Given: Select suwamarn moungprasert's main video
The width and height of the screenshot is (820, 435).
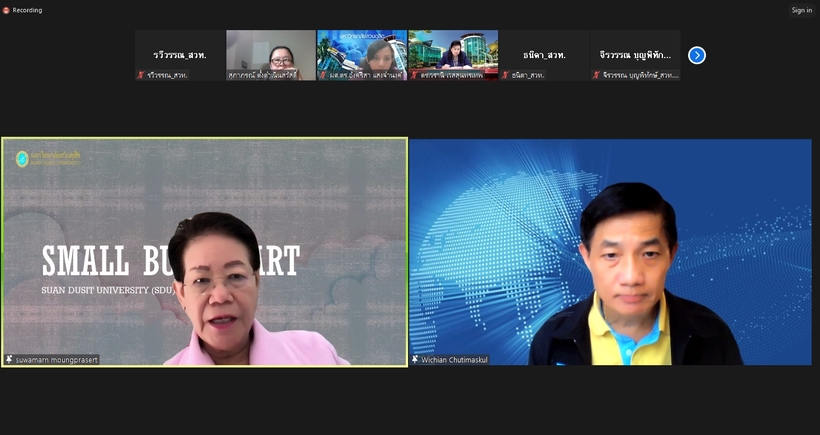Looking at the screenshot, I should tap(204, 252).
